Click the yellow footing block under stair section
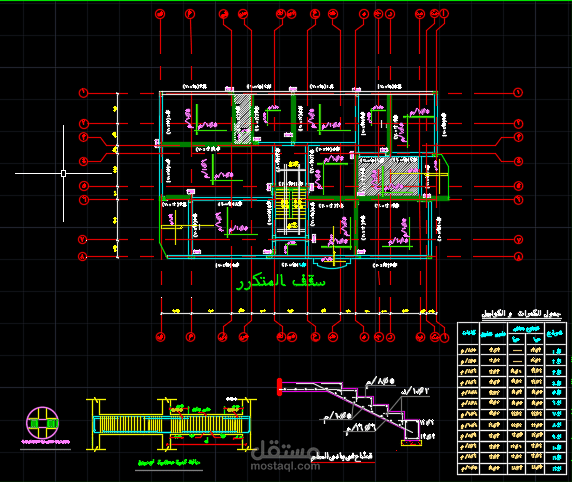Image resolution: width=572 pixels, height=482 pixels. point(411,443)
